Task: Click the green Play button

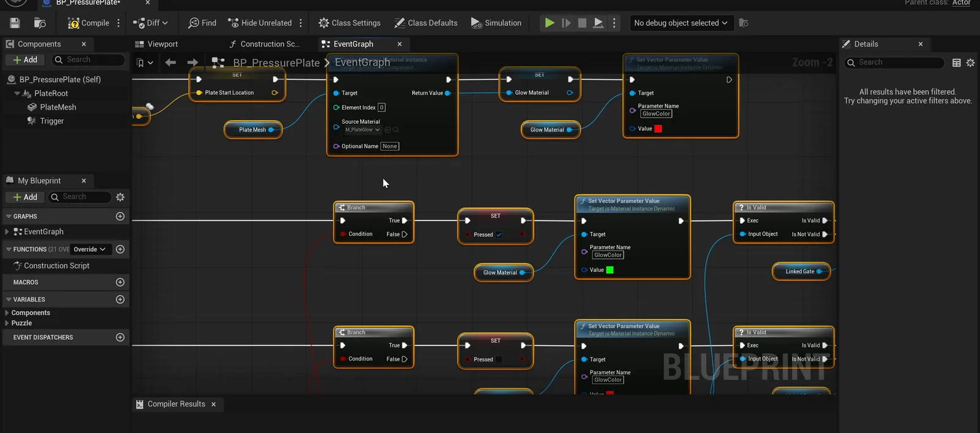Action: click(x=549, y=23)
